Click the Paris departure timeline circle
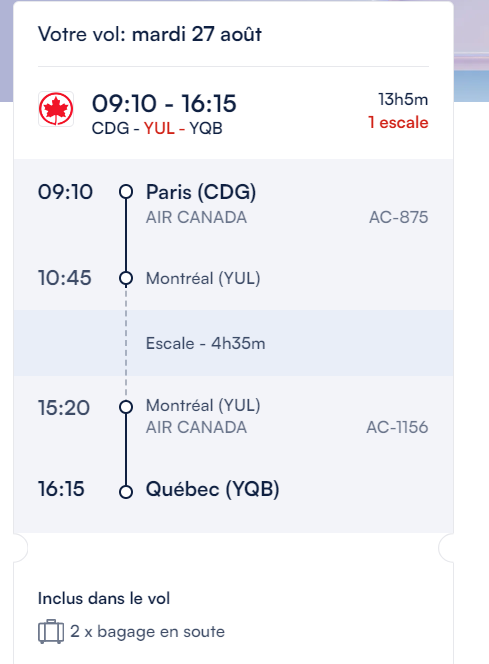This screenshot has height=664, width=489. (126, 191)
